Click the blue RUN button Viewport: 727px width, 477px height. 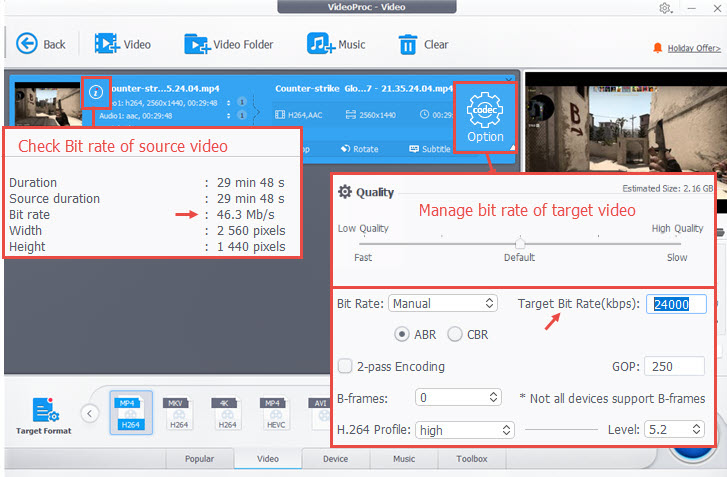click(693, 452)
